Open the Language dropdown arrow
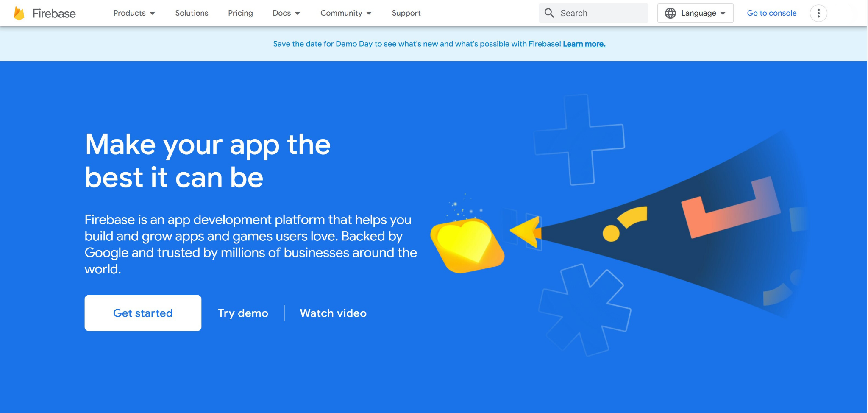The width and height of the screenshot is (868, 413). [723, 13]
